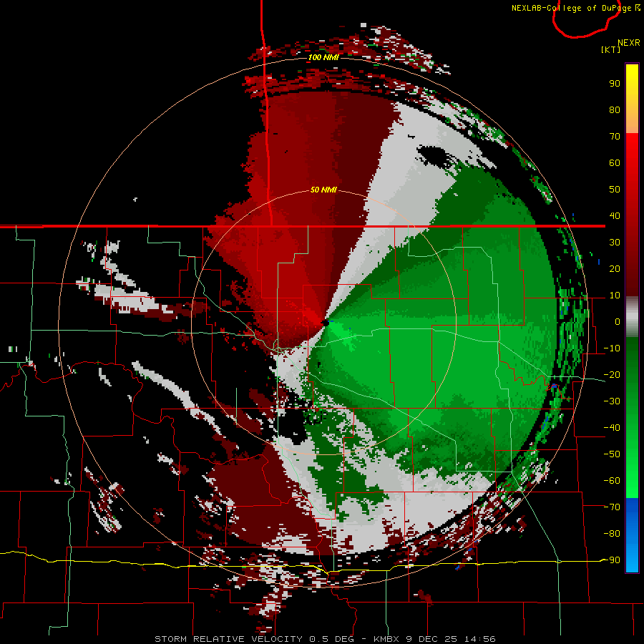Click the "-40" value on the velocity scale
Image resolution: width=644 pixels, height=644 pixels.
point(612,428)
